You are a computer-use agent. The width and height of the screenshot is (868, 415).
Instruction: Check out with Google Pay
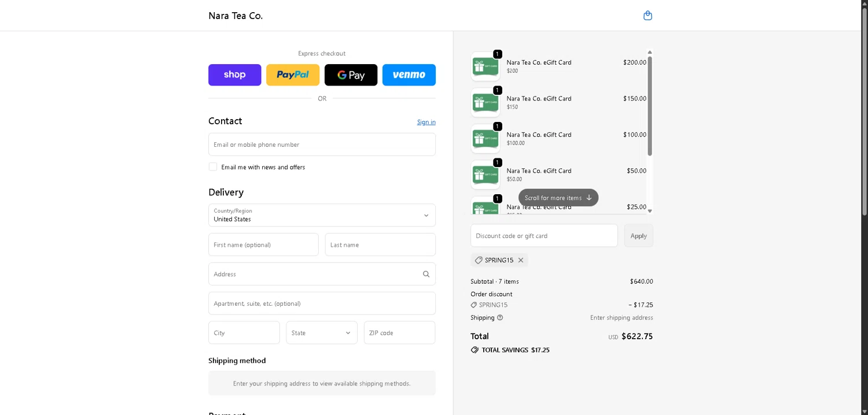(351, 75)
